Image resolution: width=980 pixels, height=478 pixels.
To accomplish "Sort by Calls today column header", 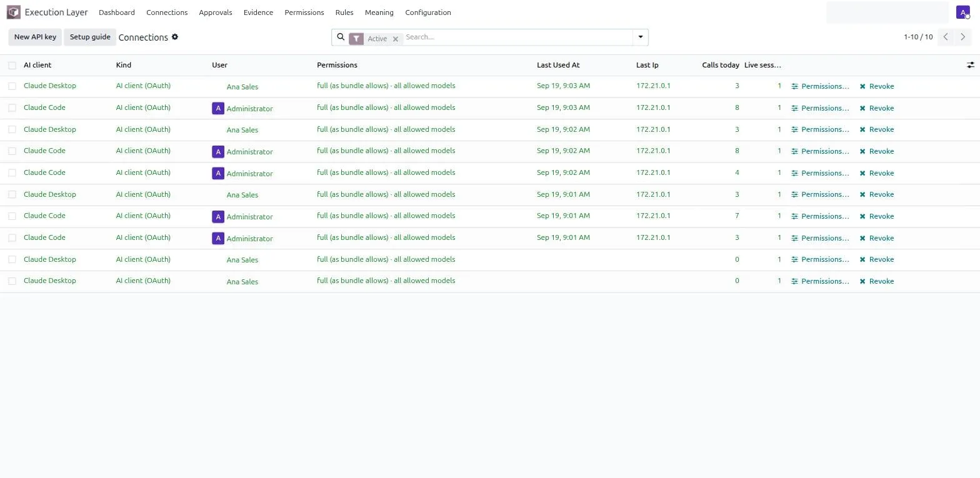I will (721, 65).
